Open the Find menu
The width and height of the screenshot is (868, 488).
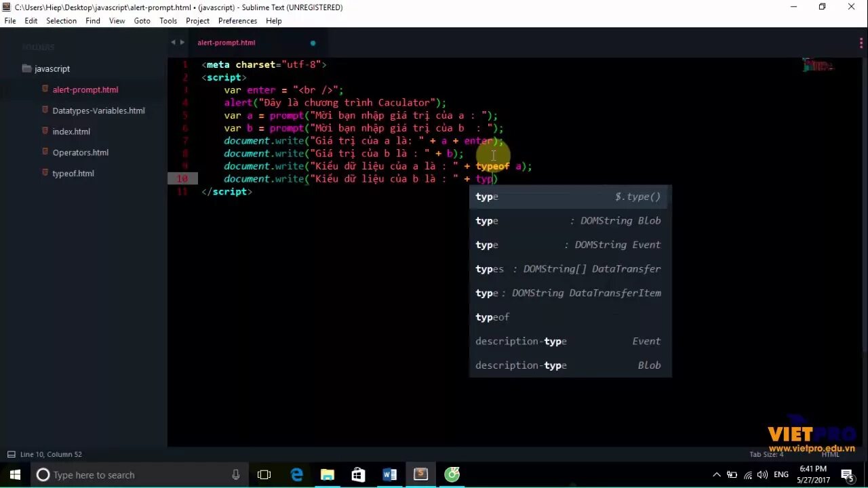[93, 21]
